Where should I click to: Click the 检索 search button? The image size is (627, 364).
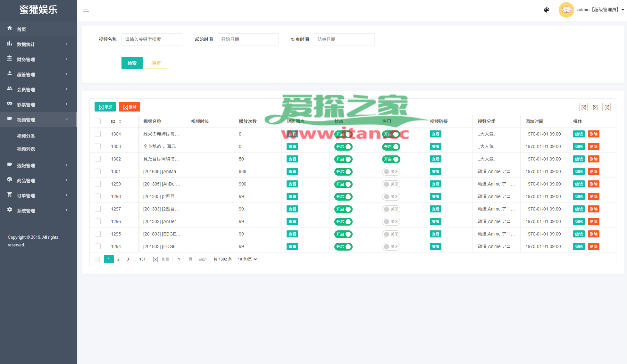[x=132, y=63]
